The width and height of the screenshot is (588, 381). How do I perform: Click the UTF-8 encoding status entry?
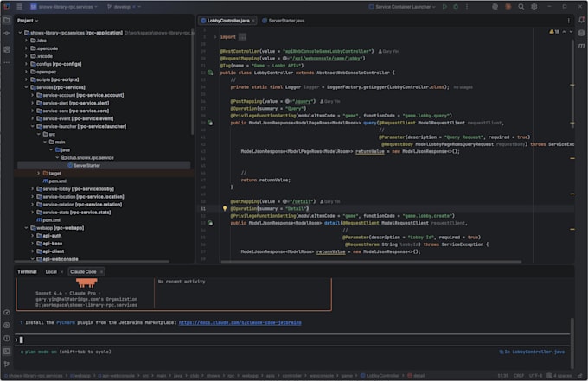(535, 375)
